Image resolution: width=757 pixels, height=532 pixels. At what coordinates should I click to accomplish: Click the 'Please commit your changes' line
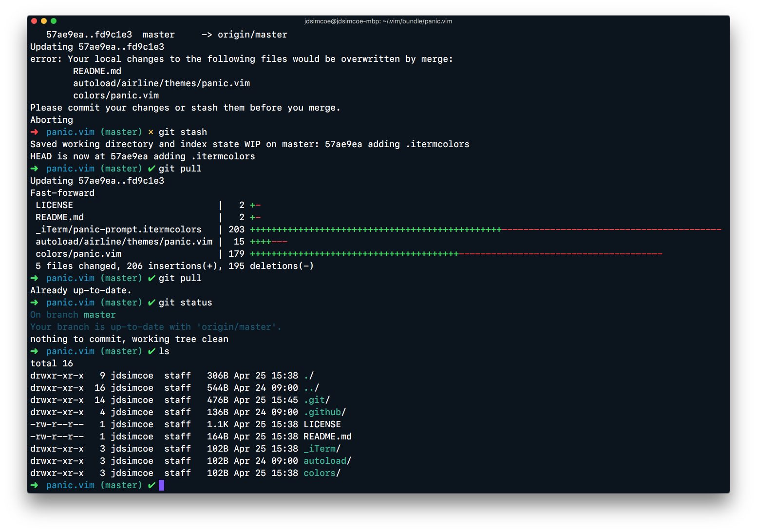pyautogui.click(x=185, y=108)
